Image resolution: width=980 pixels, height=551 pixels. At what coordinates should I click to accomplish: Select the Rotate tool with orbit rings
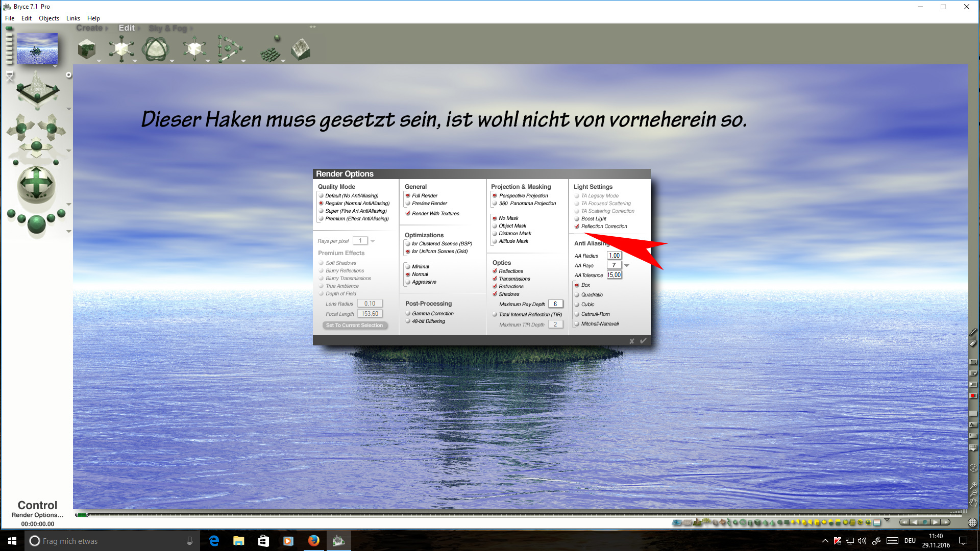point(155,49)
